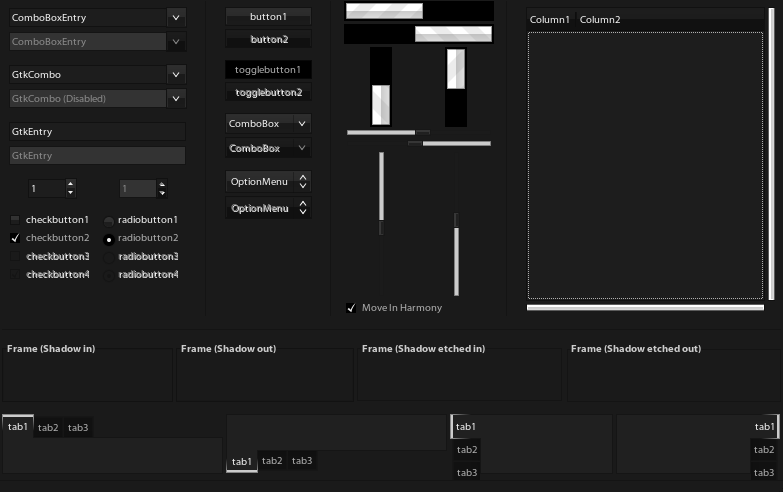The width and height of the screenshot is (783, 492).
Task: Sort by the Column2 header
Action: (600, 19)
